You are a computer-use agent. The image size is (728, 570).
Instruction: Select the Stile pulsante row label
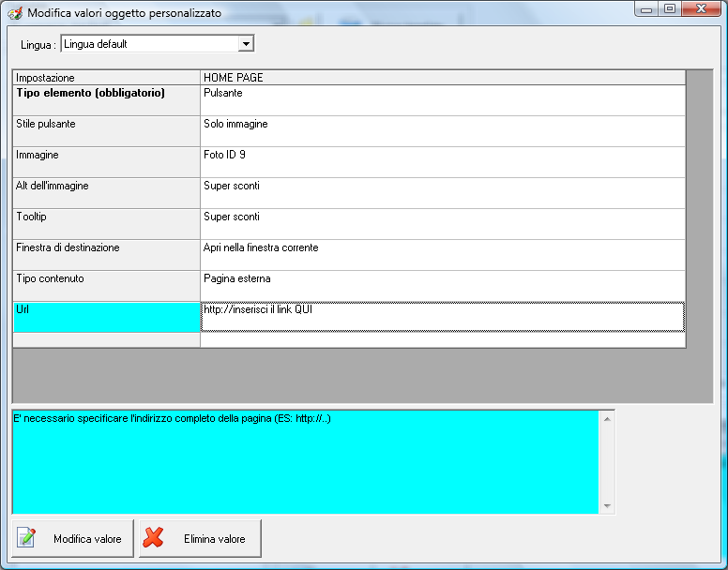[x=107, y=131]
